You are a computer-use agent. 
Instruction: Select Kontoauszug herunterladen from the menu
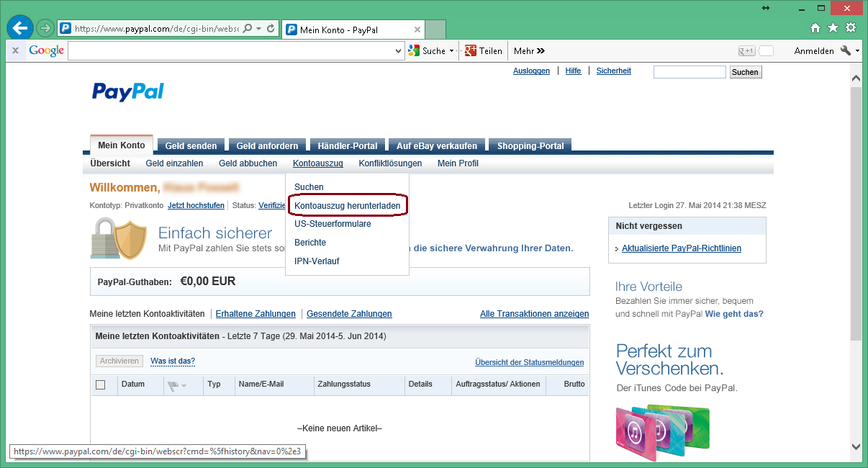[x=347, y=205]
